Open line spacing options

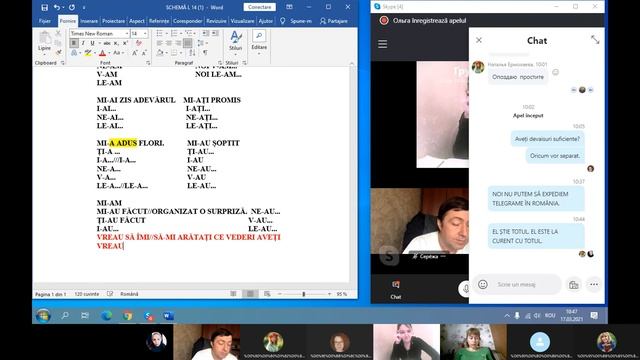tap(201, 43)
